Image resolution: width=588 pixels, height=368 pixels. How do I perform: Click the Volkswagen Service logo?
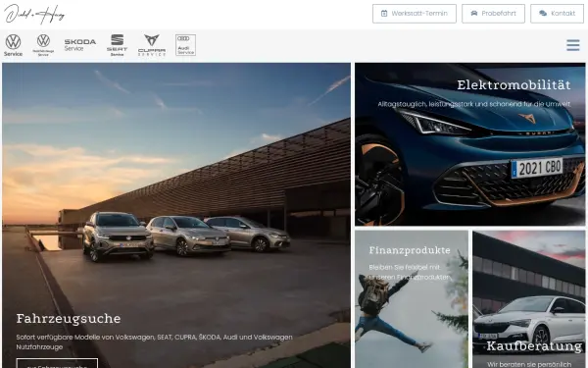pyautogui.click(x=13, y=45)
